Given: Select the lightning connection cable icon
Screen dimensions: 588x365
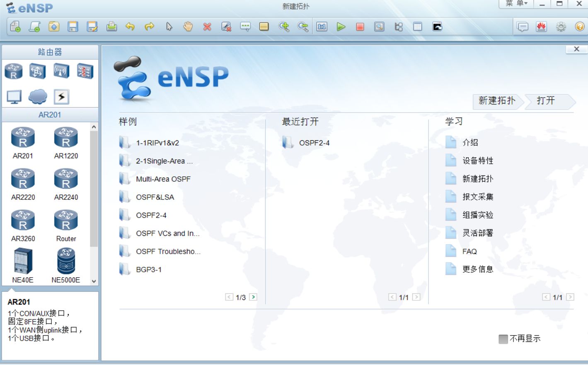Looking at the screenshot, I should click(x=61, y=97).
